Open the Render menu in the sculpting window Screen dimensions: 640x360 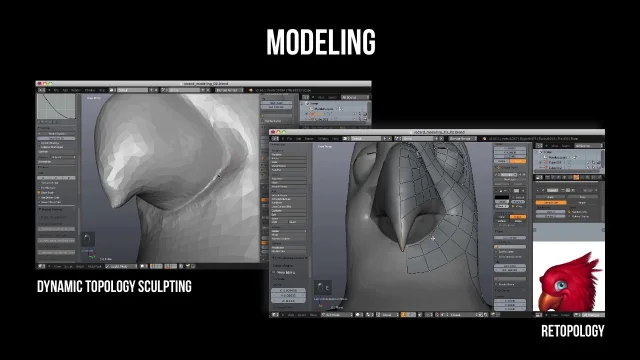pyautogui.click(x=76, y=90)
